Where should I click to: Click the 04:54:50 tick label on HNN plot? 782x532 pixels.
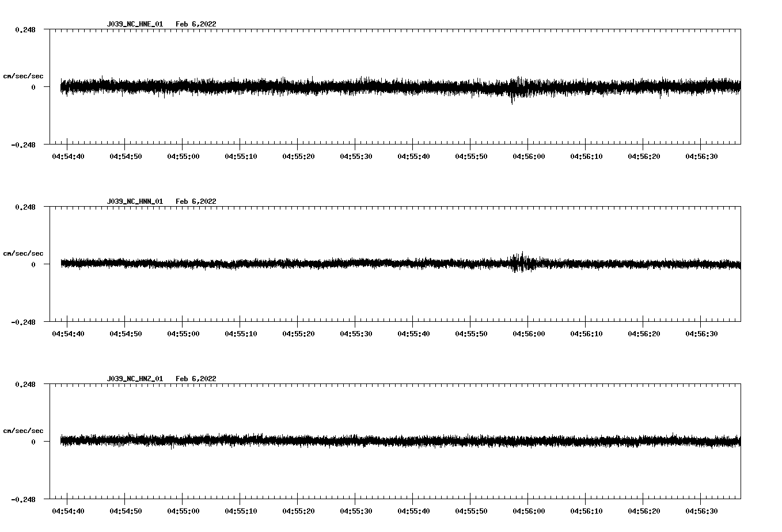point(126,334)
